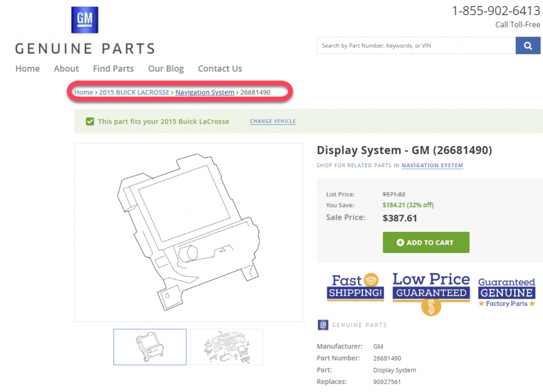Click the search magnifier button

(x=528, y=46)
